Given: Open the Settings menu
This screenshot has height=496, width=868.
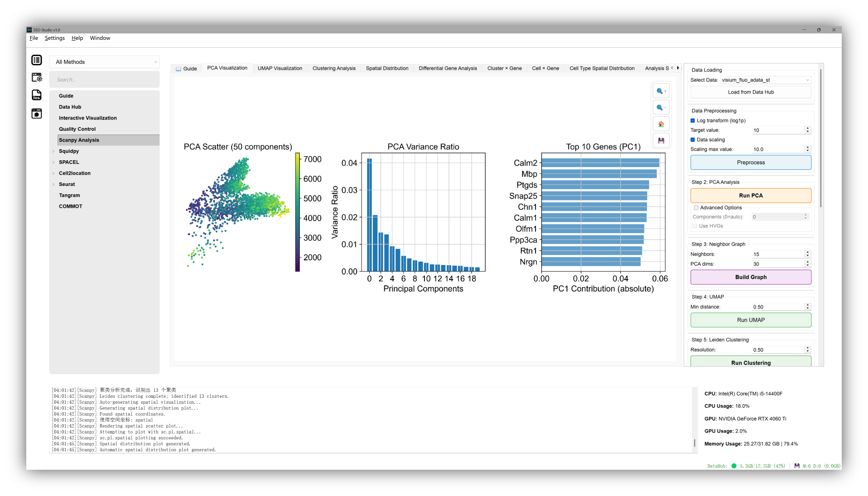Looking at the screenshot, I should point(54,38).
